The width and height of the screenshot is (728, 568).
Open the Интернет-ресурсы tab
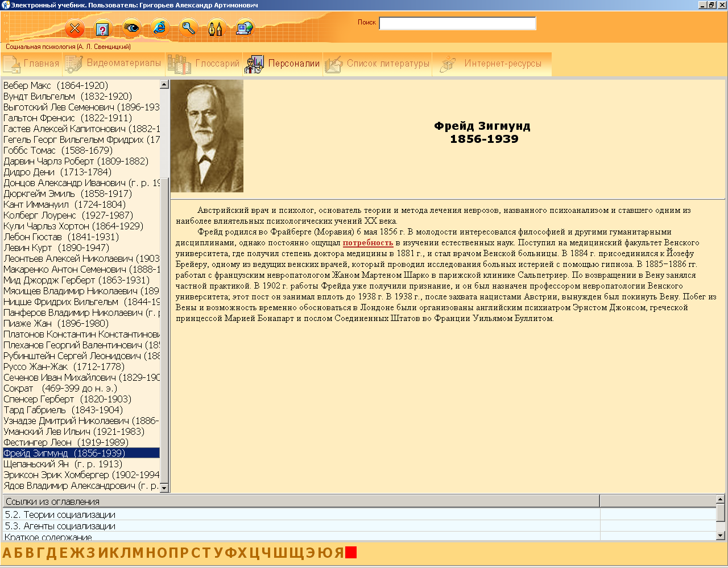coord(491,64)
